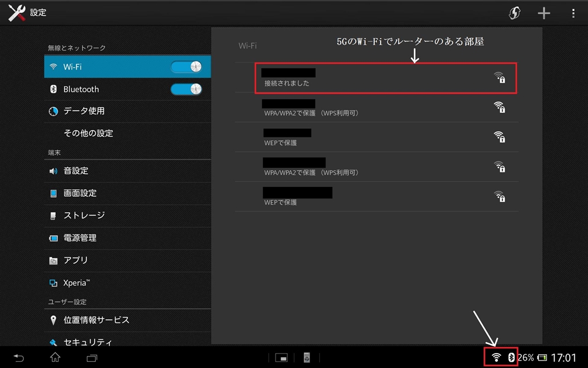Open Xperia settings
Viewport: 588px width, 368px height.
[x=127, y=283]
